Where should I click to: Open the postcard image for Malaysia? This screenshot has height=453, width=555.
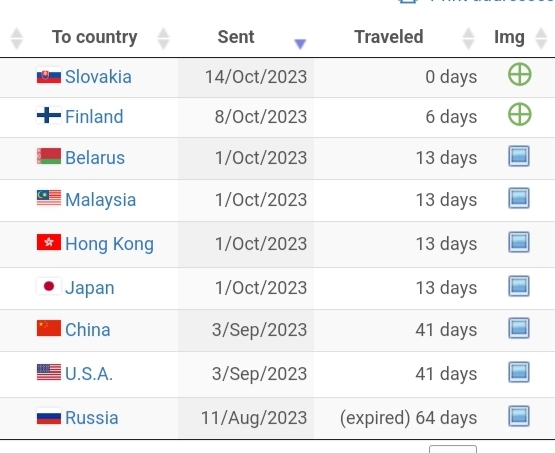tap(519, 198)
